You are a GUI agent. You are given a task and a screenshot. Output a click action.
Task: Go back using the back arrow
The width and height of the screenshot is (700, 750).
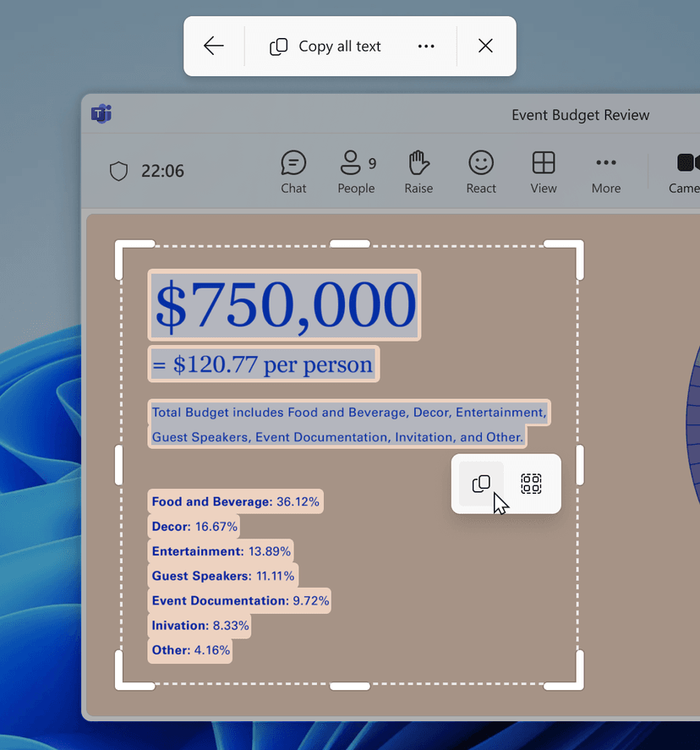coord(213,46)
